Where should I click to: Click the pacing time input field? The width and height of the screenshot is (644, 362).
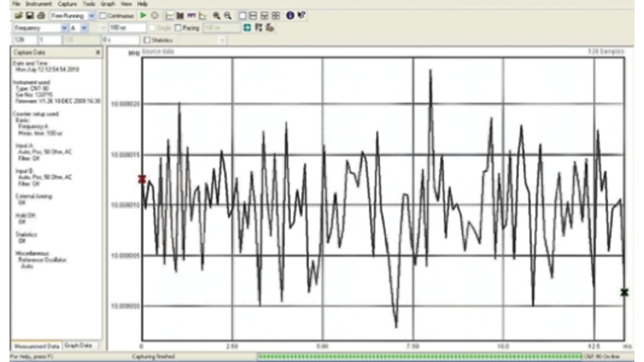[221, 28]
